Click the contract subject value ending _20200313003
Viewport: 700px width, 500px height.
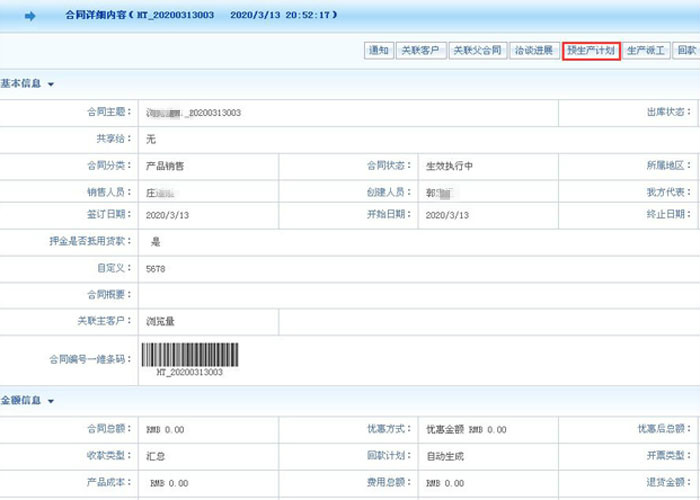click(193, 113)
